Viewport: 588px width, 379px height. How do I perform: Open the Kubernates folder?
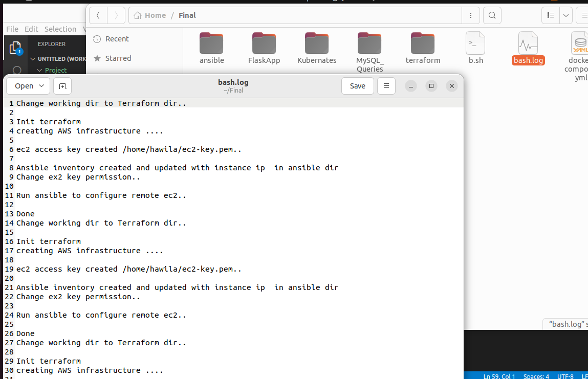tap(317, 48)
